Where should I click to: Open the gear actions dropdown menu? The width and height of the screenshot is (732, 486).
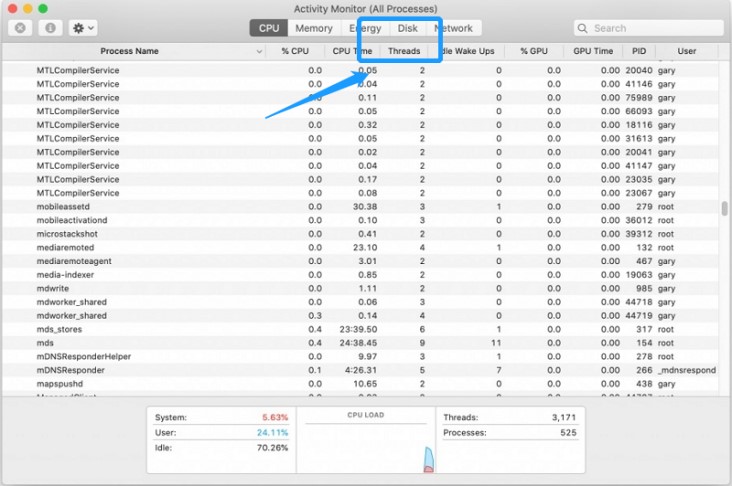[x=83, y=28]
